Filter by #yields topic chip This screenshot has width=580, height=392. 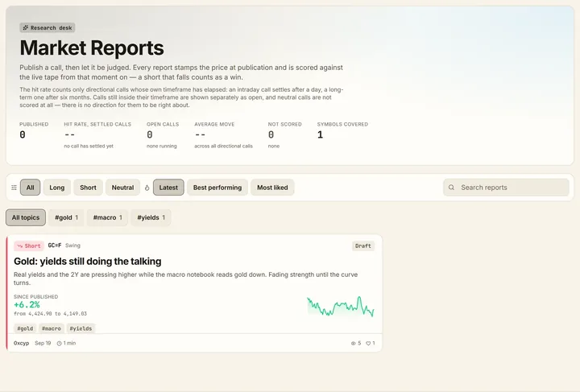(x=151, y=217)
